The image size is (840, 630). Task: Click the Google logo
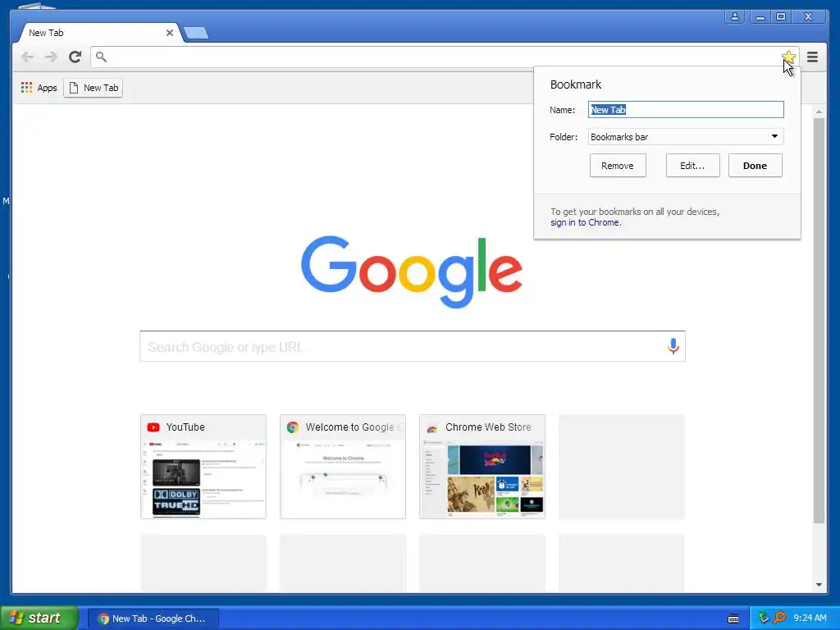point(412,272)
